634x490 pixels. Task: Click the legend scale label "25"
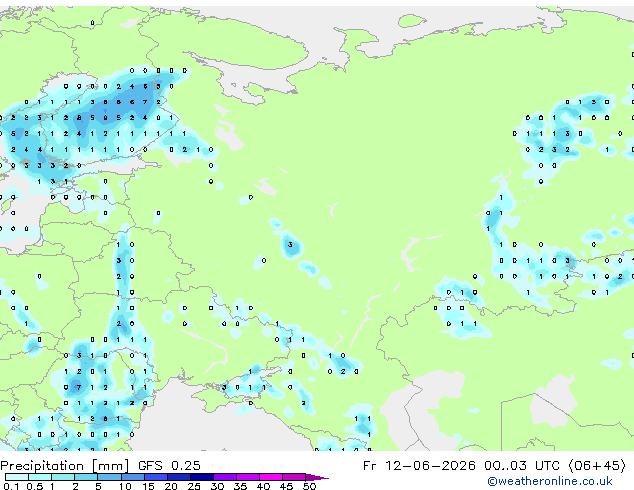(x=194, y=486)
